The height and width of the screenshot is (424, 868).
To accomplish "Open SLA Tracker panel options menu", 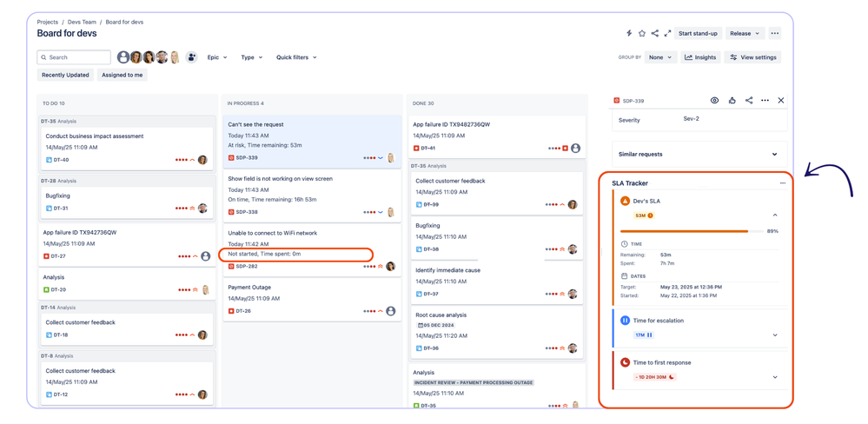I will (x=783, y=182).
